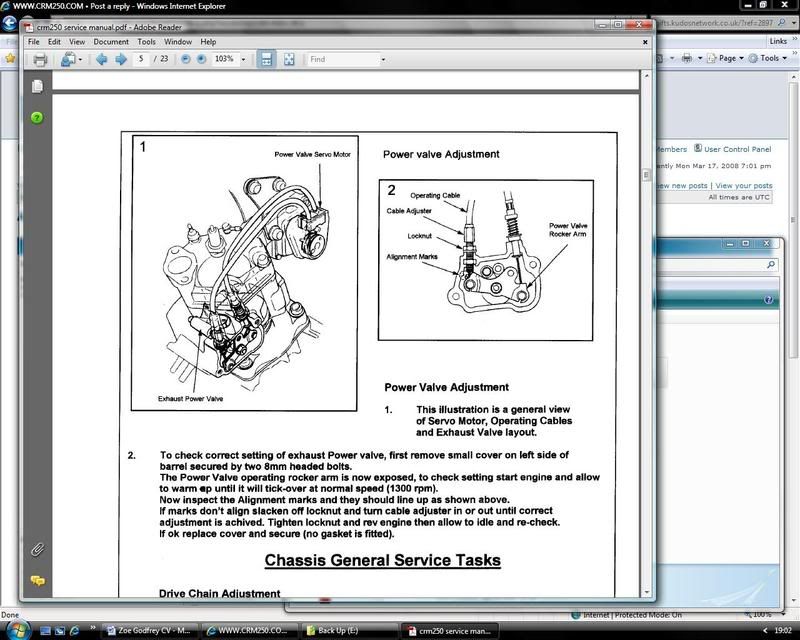Viewport: 800px width, 640px height.
Task: Click the search magnifier in the small background window
Action: click(770, 264)
